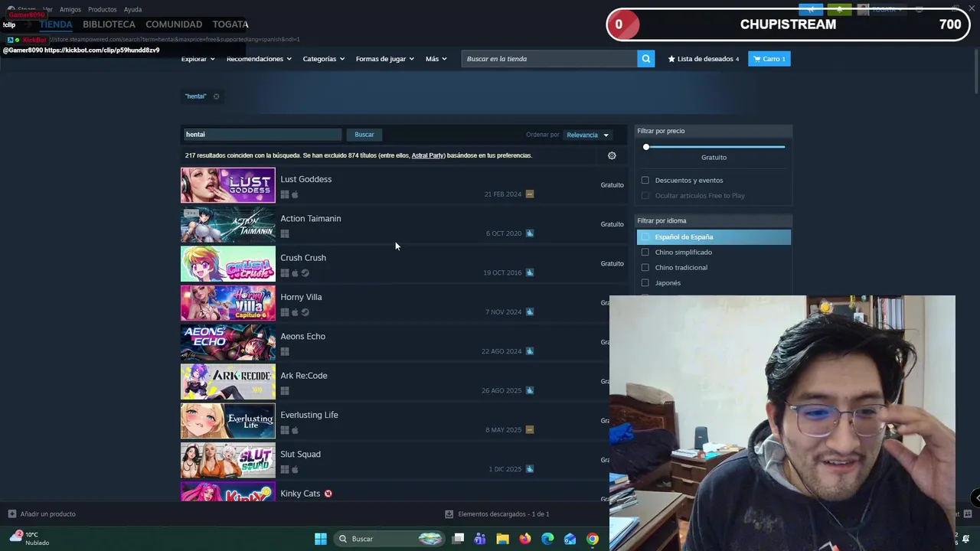
Task: Open File Explorer from taskbar
Action: [x=502, y=539]
